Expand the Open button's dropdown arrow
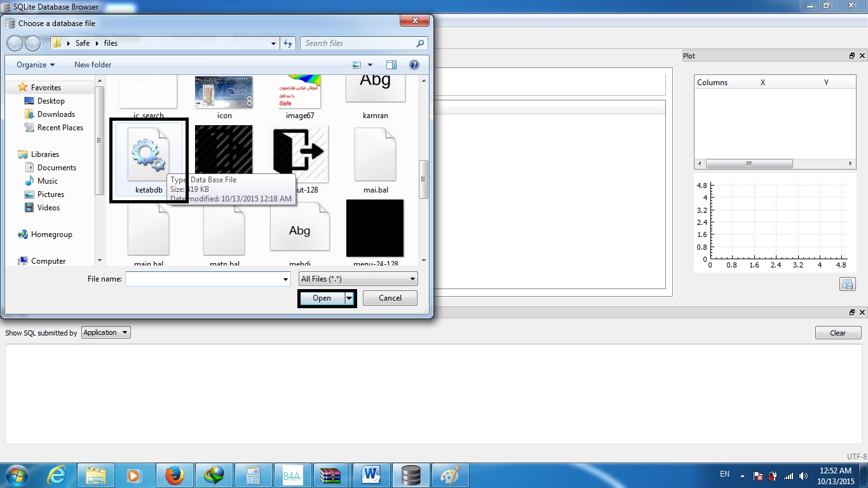This screenshot has width=868, height=488. coord(349,298)
